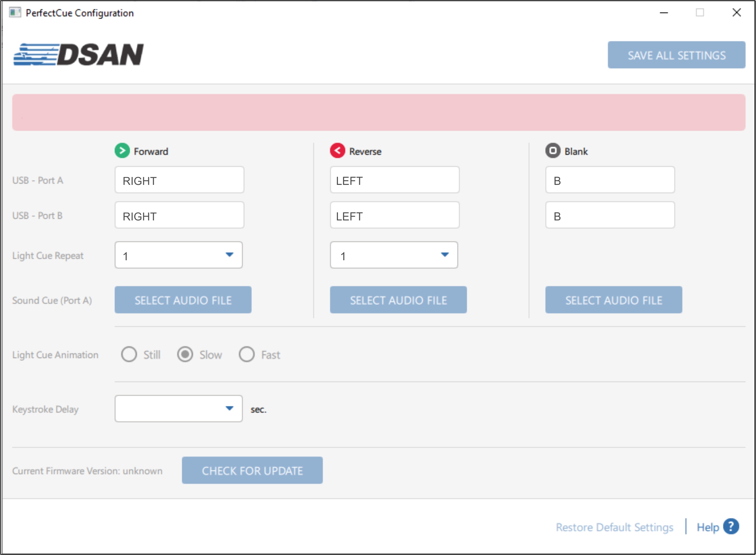Click USB Port A Forward key field
This screenshot has height=555, width=756.
179,180
